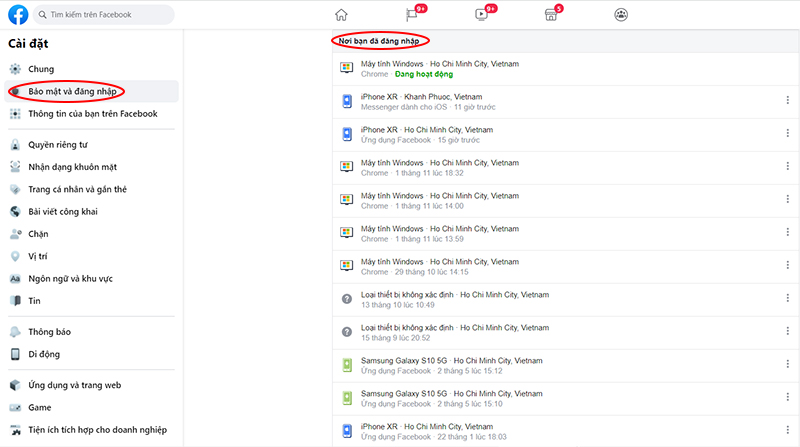Go to Tiện ích tích hợp cho doanh nghiệp

[x=91, y=430]
